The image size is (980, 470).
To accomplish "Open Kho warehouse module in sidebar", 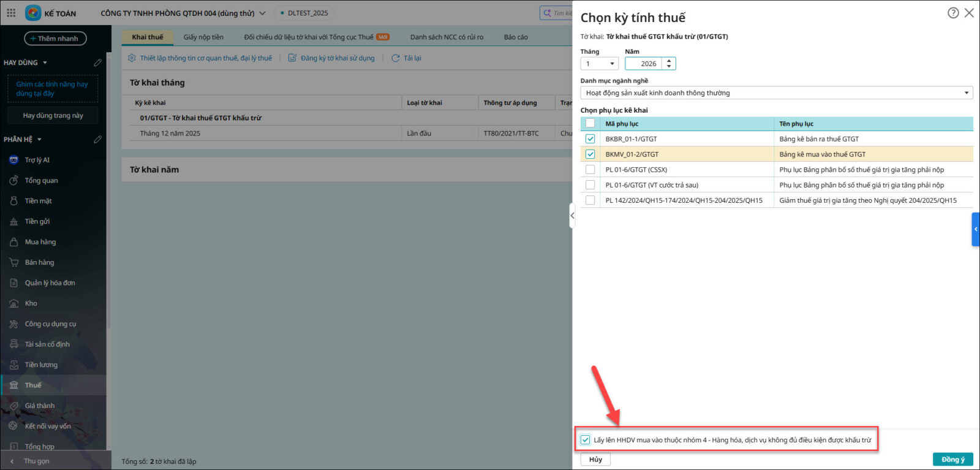I will coord(31,303).
